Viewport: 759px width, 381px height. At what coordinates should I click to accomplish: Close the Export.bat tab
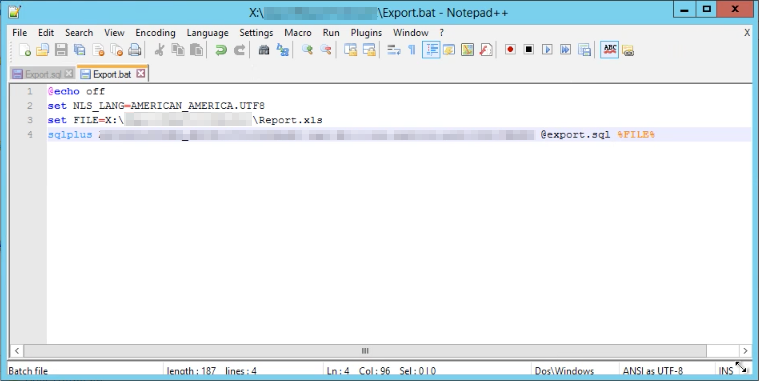click(140, 74)
